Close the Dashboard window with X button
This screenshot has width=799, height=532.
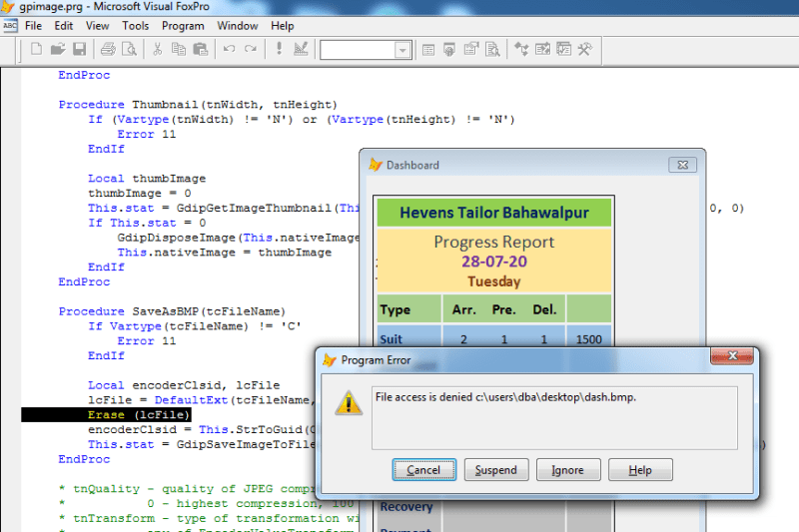point(683,165)
